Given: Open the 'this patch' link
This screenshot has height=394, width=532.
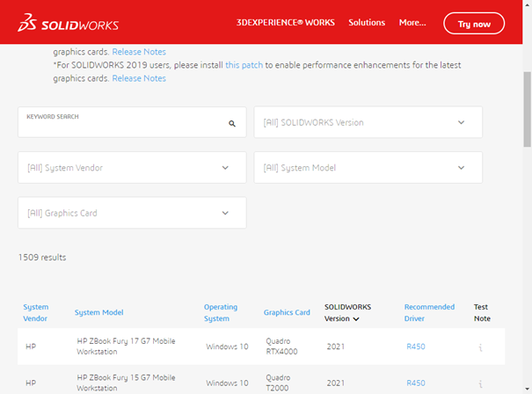Looking at the screenshot, I should 244,65.
